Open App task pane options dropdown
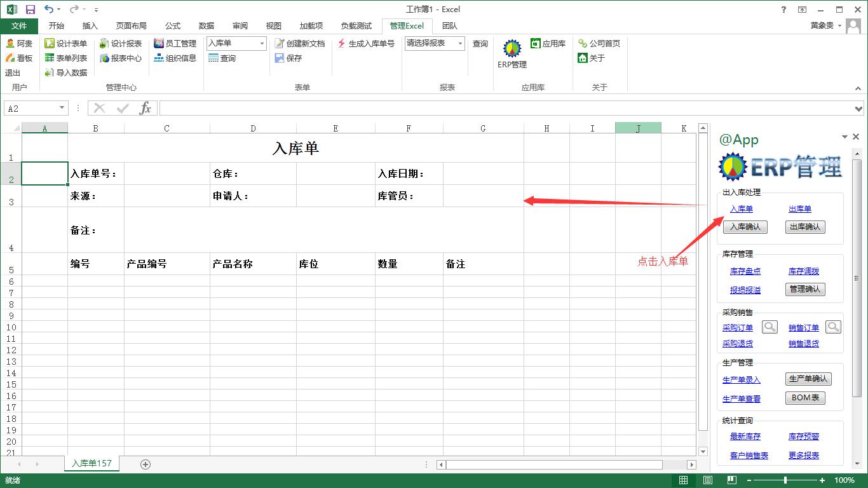The width and height of the screenshot is (868, 488). tap(844, 137)
